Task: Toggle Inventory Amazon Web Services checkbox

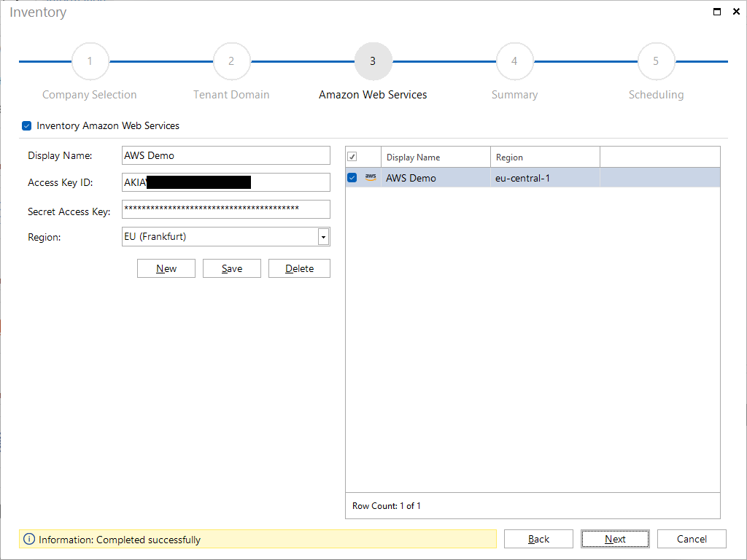Action: coord(27,125)
